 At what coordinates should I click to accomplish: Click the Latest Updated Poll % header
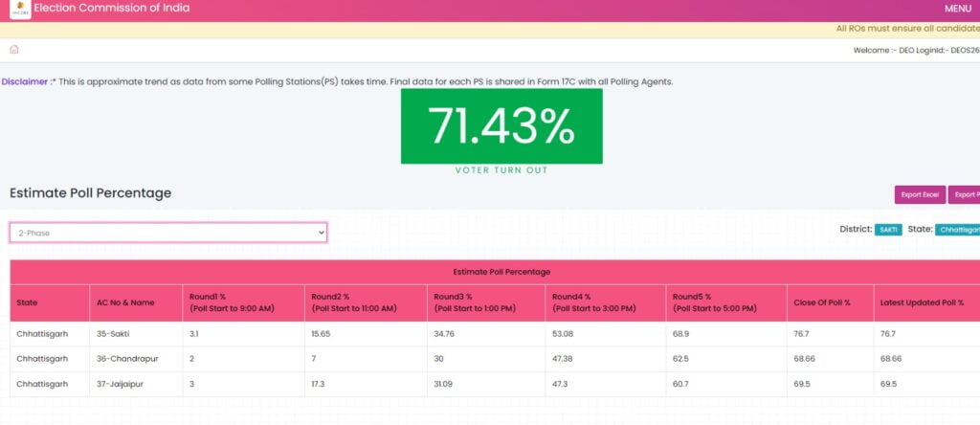click(921, 302)
